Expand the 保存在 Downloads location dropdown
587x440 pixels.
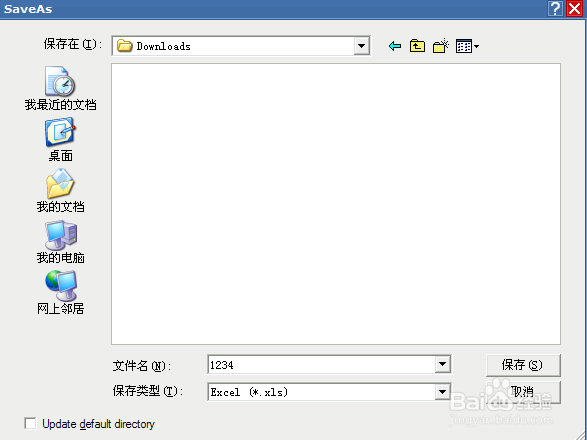point(361,46)
